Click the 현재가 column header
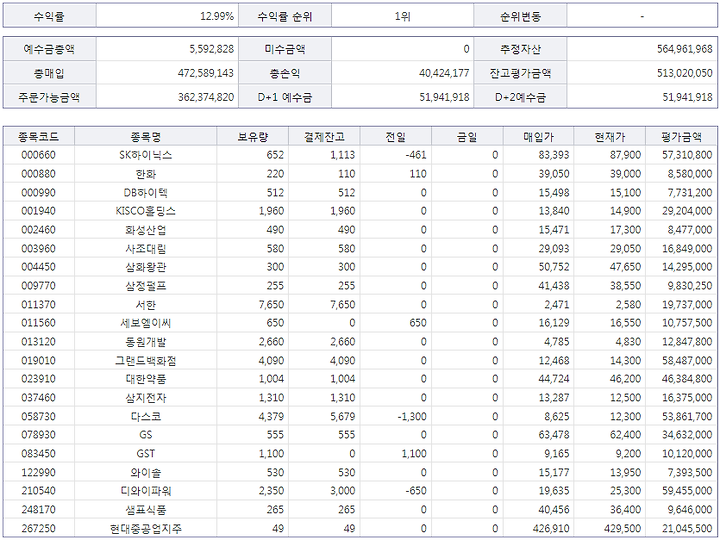Image resolution: width=720 pixels, height=540 pixels. [x=610, y=137]
